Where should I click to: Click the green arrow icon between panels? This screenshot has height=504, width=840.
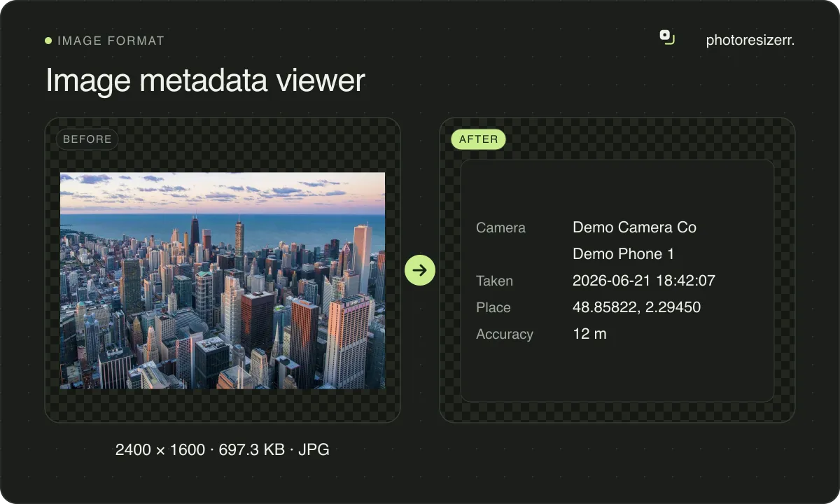point(420,270)
